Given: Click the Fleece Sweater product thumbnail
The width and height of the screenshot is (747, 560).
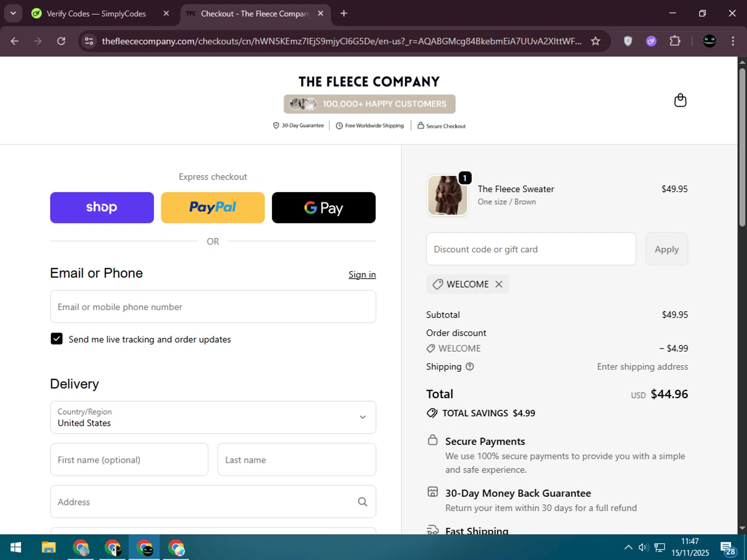Looking at the screenshot, I should pyautogui.click(x=448, y=195).
